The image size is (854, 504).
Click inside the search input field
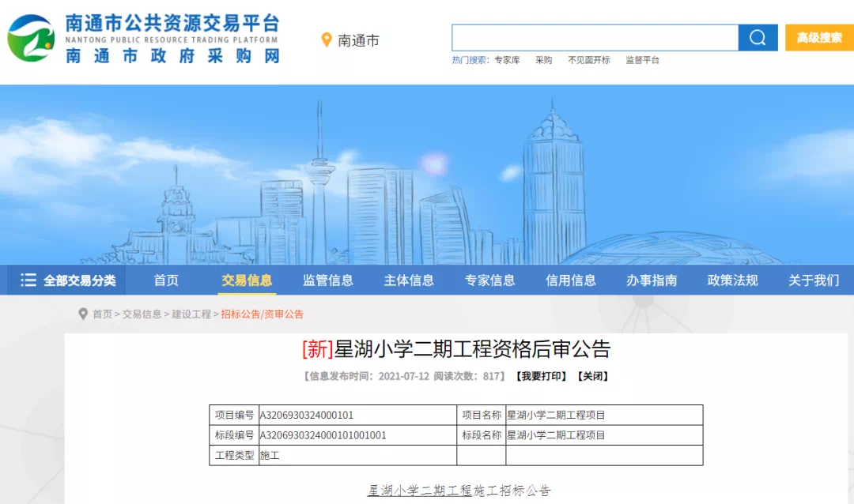click(x=595, y=38)
